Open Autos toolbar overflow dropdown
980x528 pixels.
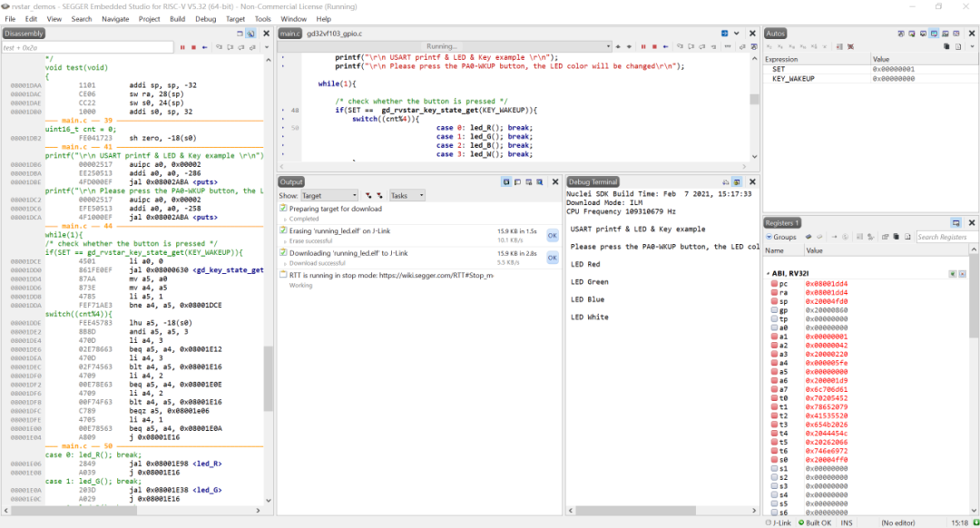point(971,47)
